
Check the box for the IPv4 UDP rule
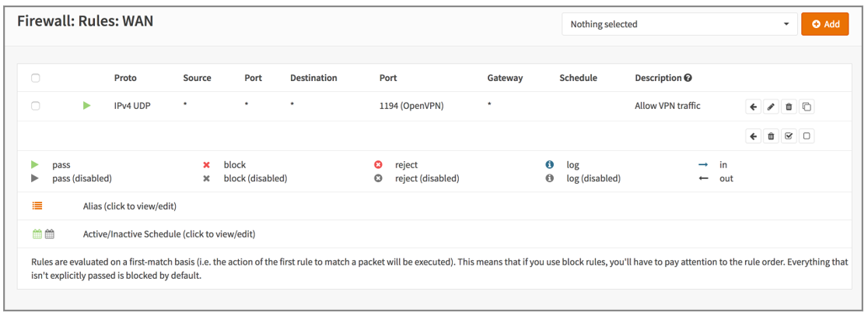pos(36,106)
